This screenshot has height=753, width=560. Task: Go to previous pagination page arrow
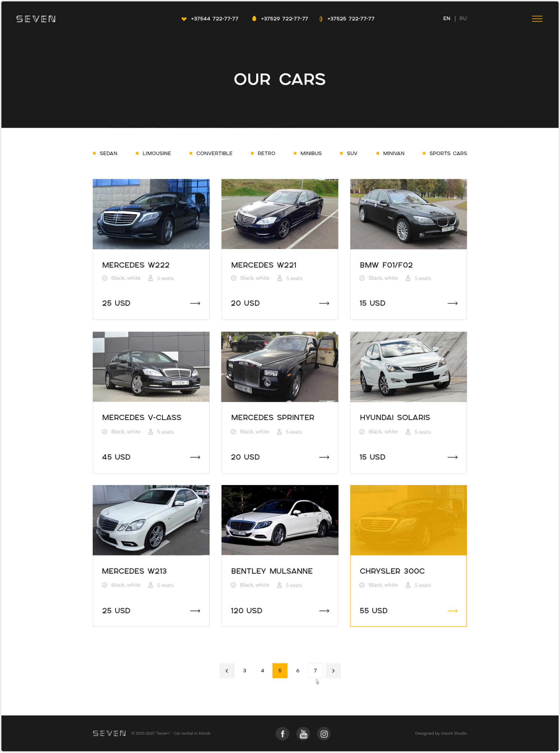227,671
